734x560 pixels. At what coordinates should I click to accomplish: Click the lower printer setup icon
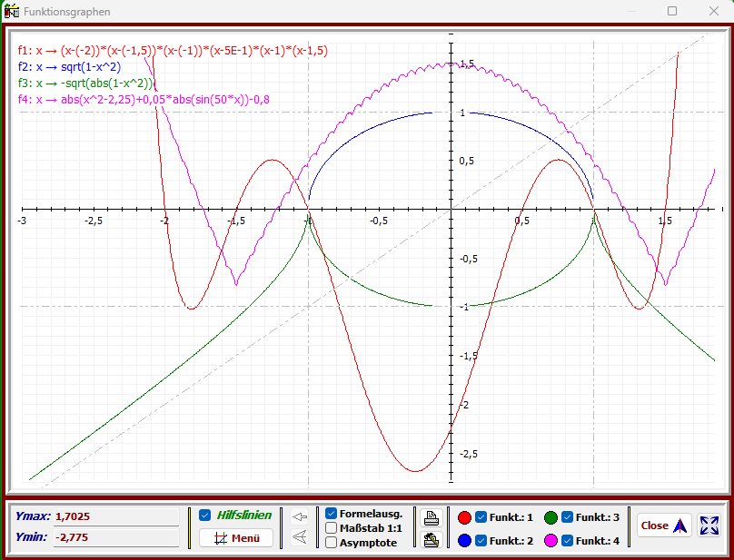pos(432,540)
